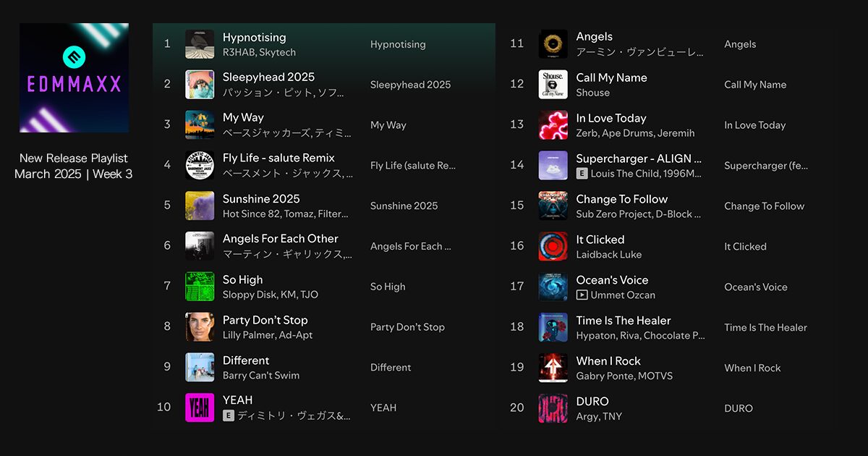Click the green So High artwork
The height and width of the screenshot is (456, 868).
pos(200,287)
